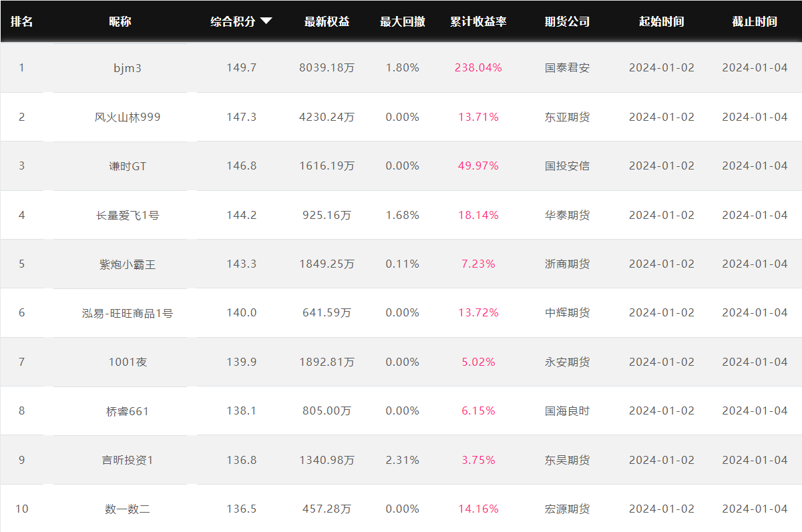Click the 永安期货 futures company cell
The image size is (802, 532).
[x=568, y=362]
